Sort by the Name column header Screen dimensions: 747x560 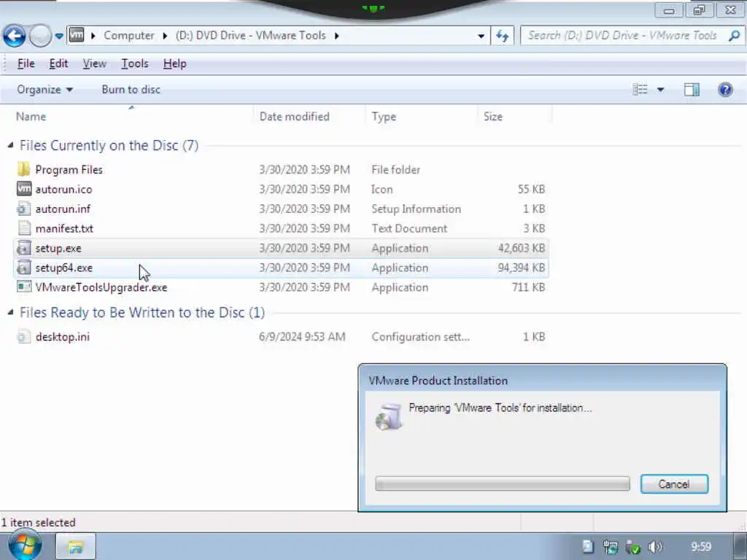tap(31, 117)
